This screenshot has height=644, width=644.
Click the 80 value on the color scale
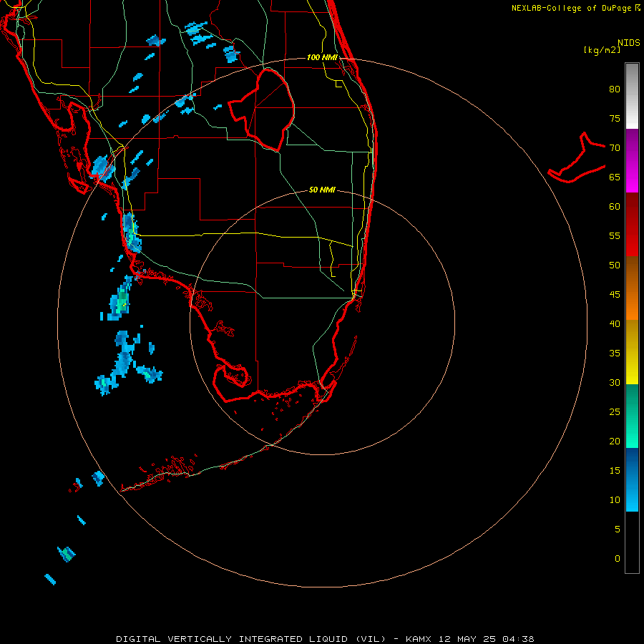[615, 89]
